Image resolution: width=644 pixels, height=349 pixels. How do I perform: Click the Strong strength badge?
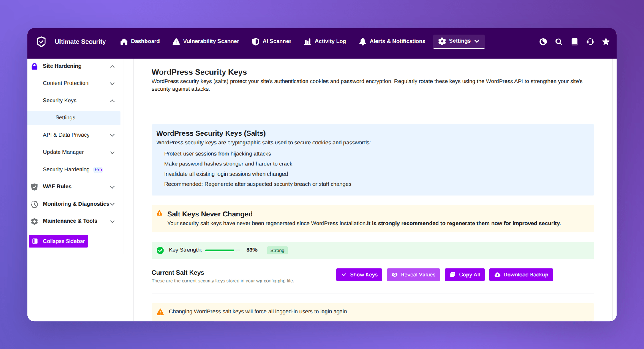(x=277, y=250)
